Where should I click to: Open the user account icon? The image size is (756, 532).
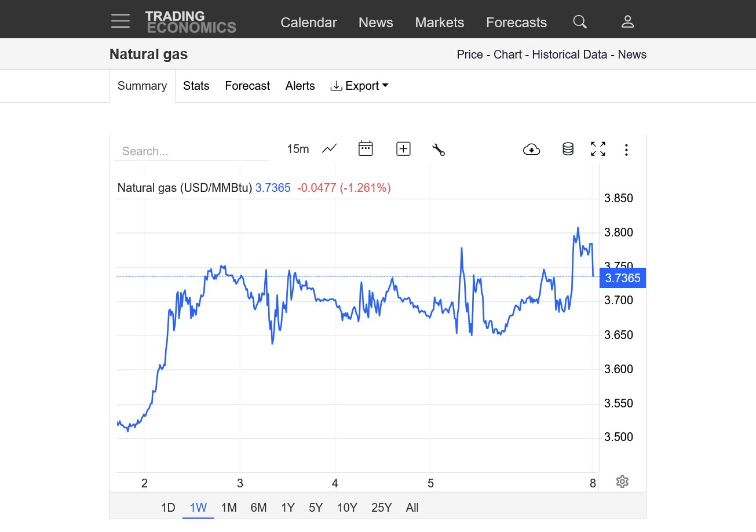(x=628, y=22)
